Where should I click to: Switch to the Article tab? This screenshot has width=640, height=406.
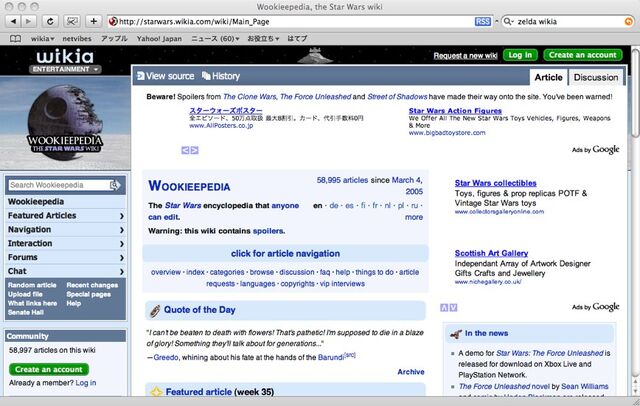pos(548,78)
